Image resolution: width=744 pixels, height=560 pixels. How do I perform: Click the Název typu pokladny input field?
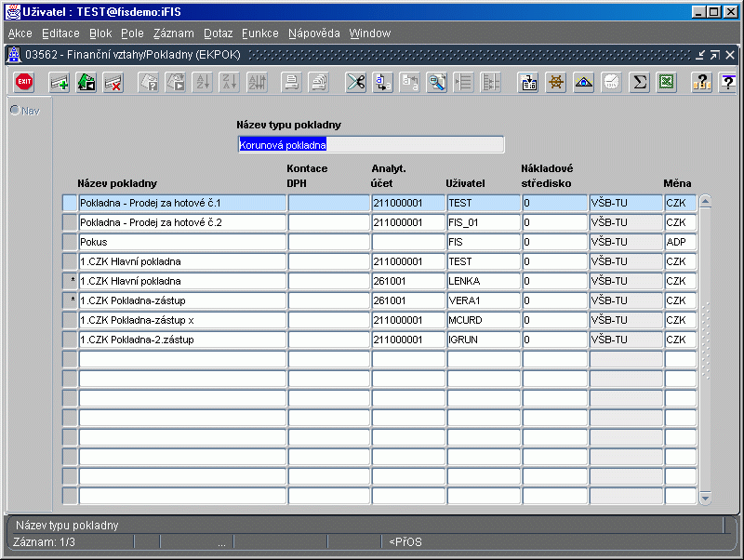[x=371, y=145]
